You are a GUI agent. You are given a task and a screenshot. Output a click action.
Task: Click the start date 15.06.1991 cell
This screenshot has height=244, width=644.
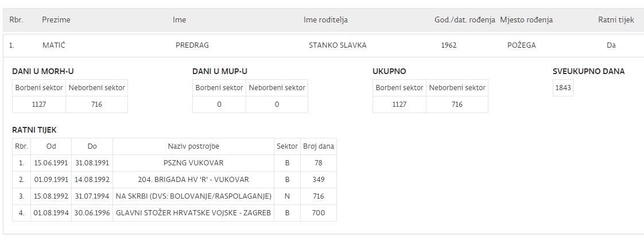pos(51,163)
